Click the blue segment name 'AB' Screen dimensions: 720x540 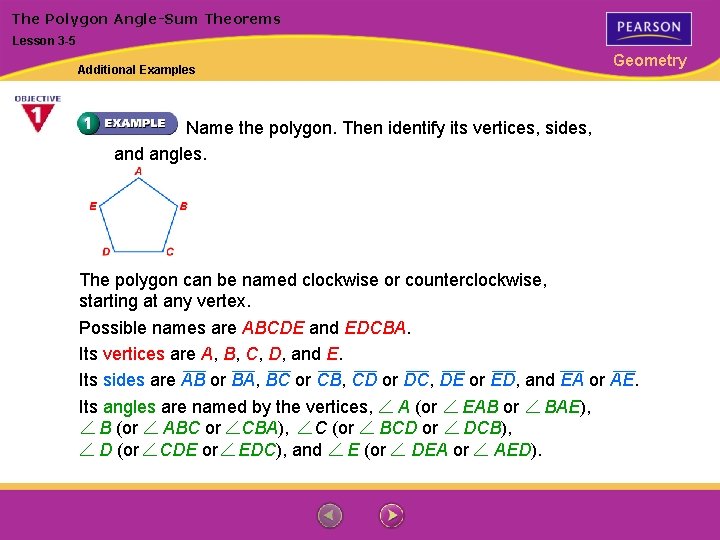click(193, 379)
